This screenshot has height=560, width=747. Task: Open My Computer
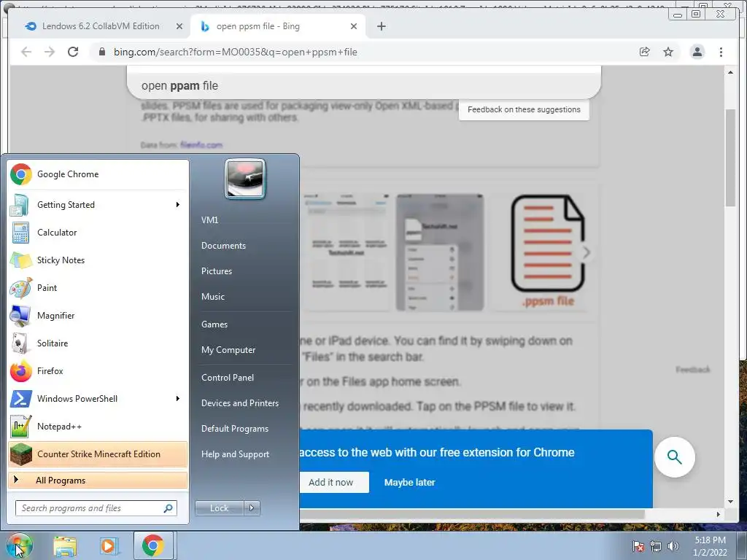pos(228,350)
